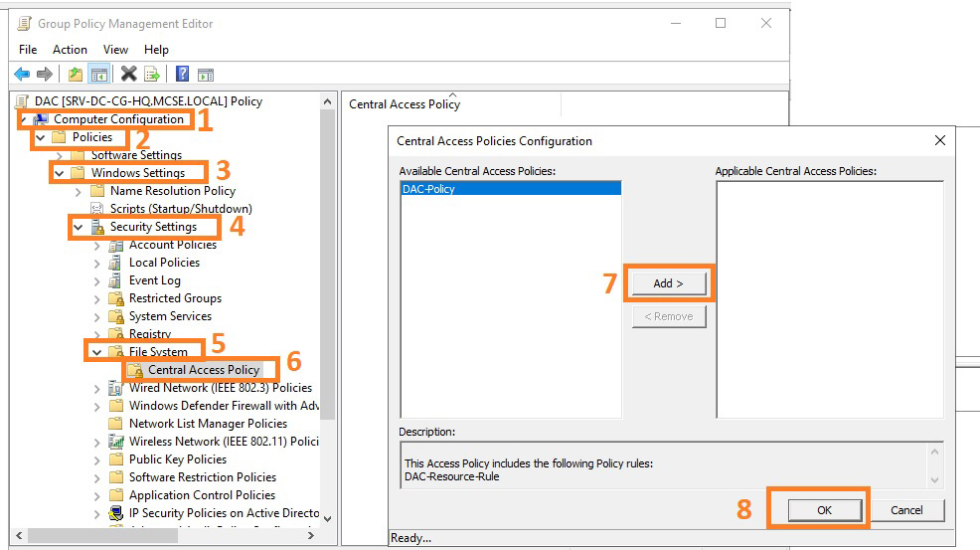This screenshot has height=550, width=980.
Task: Click the tree vertical scrollbar up arrow
Action: click(x=328, y=101)
